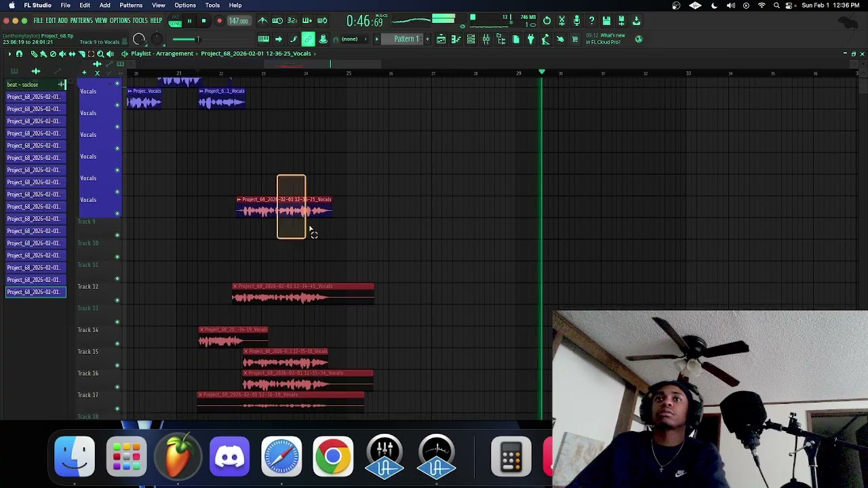Screen dimensions: 868x488
Task: Open the Browser window icon
Action: [x=501, y=39]
